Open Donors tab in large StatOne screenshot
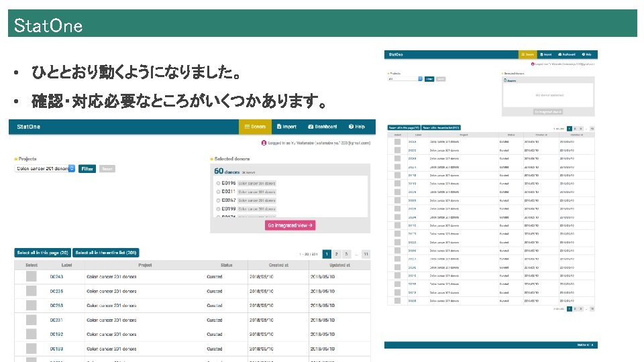 coord(255,127)
